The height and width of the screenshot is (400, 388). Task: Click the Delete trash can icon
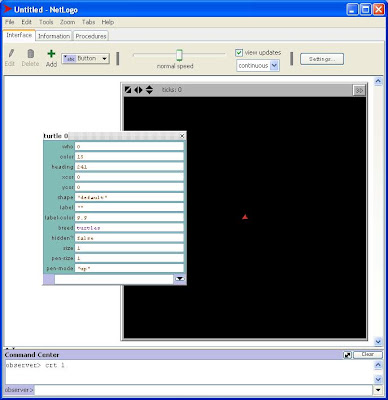30,54
